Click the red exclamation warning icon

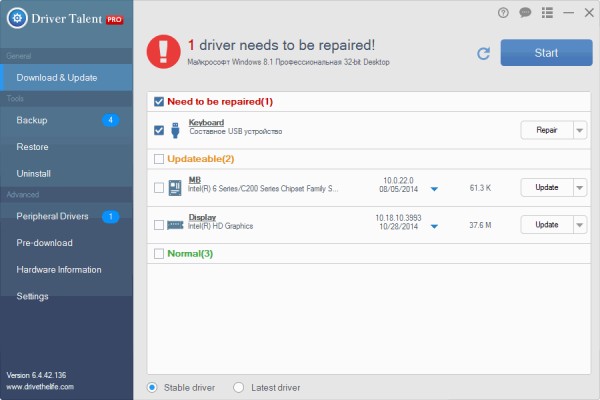tap(163, 52)
